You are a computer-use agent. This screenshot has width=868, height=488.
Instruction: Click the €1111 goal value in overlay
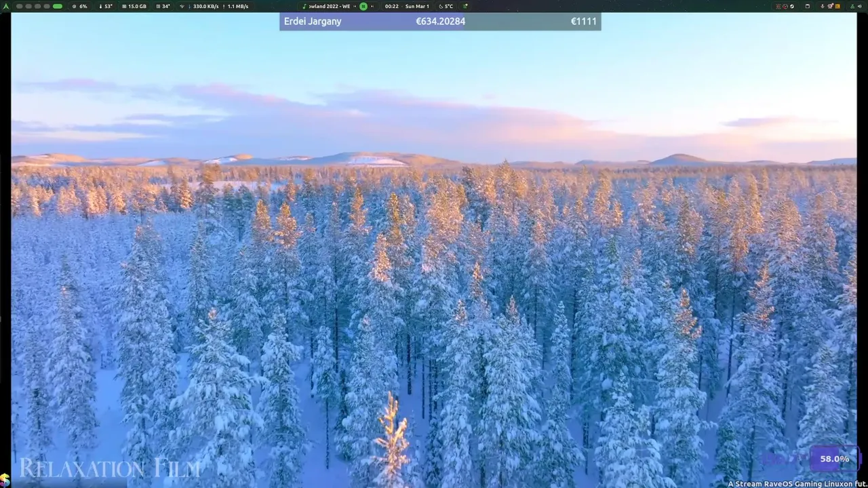click(x=584, y=21)
